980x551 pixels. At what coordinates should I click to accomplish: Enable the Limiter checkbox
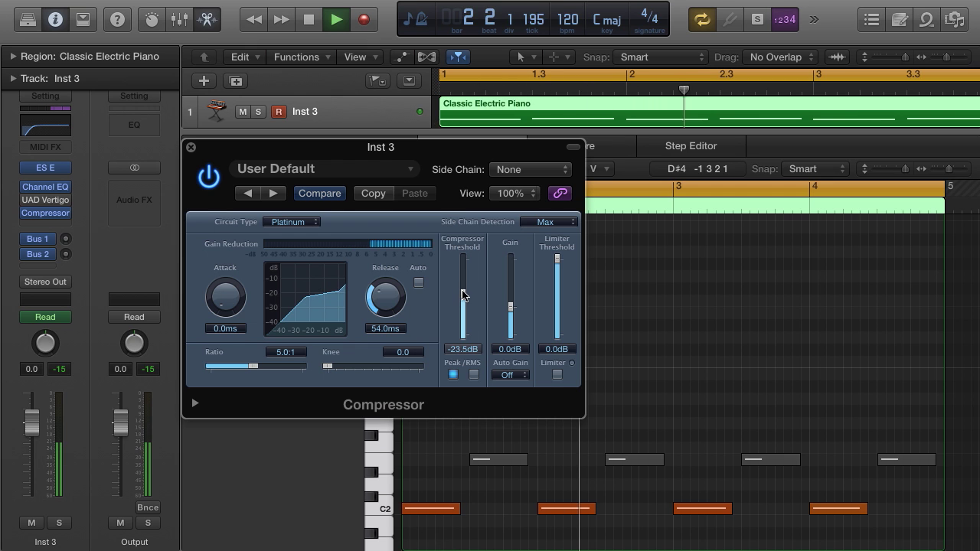[x=557, y=374]
